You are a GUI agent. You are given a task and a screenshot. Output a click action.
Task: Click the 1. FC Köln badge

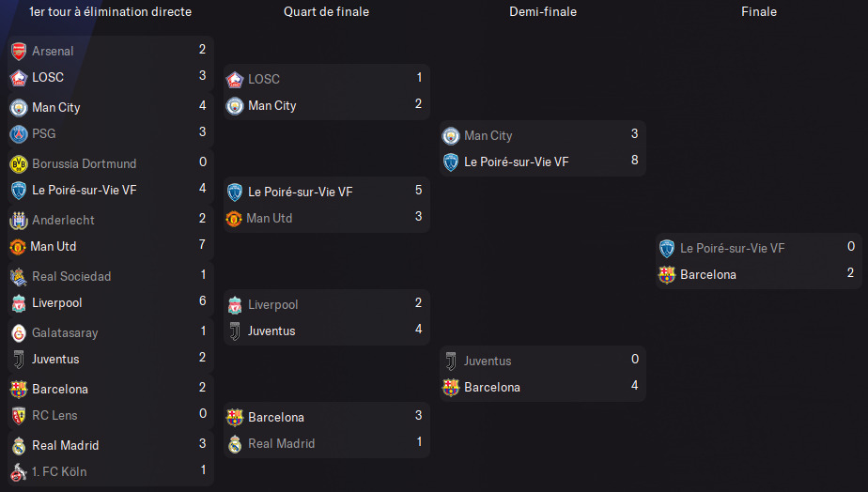coord(19,472)
